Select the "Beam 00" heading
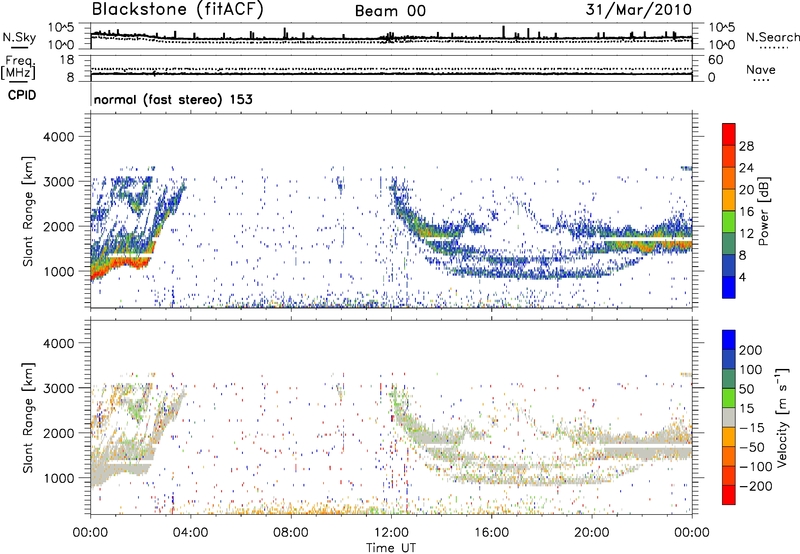This screenshot has height=554, width=800. (391, 11)
